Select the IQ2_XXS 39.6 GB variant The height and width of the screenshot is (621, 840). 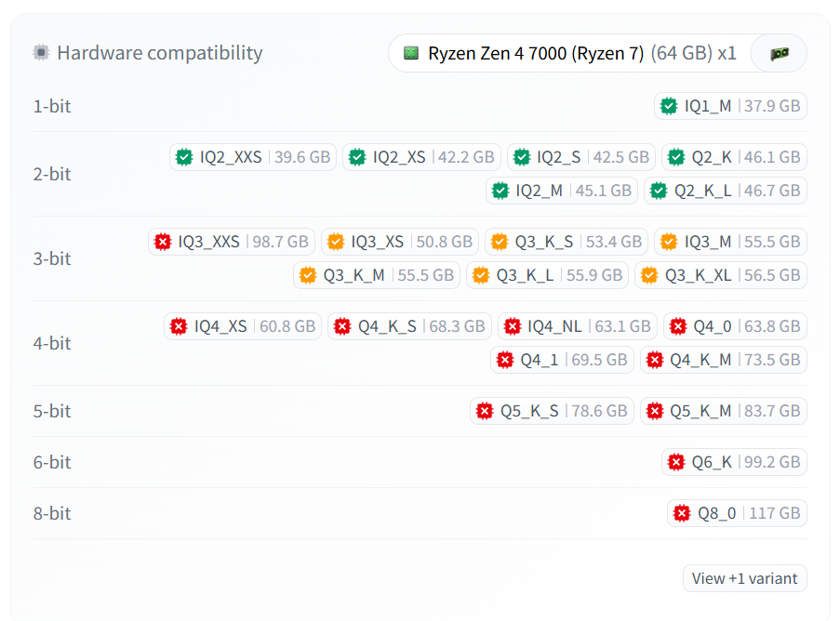(x=253, y=157)
